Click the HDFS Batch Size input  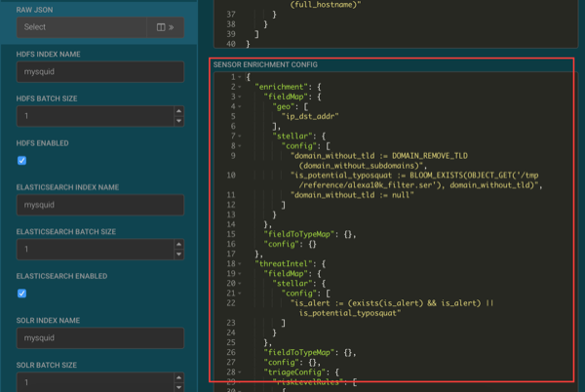click(x=96, y=116)
